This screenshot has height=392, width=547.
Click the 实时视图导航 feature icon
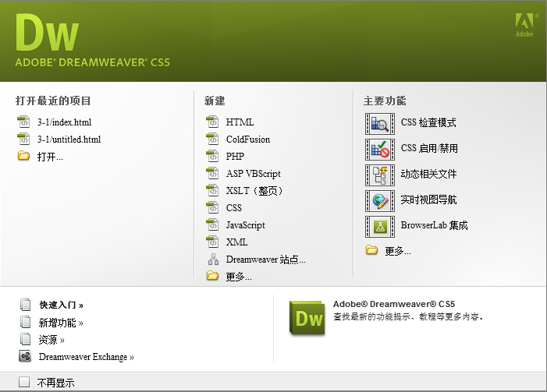380,200
